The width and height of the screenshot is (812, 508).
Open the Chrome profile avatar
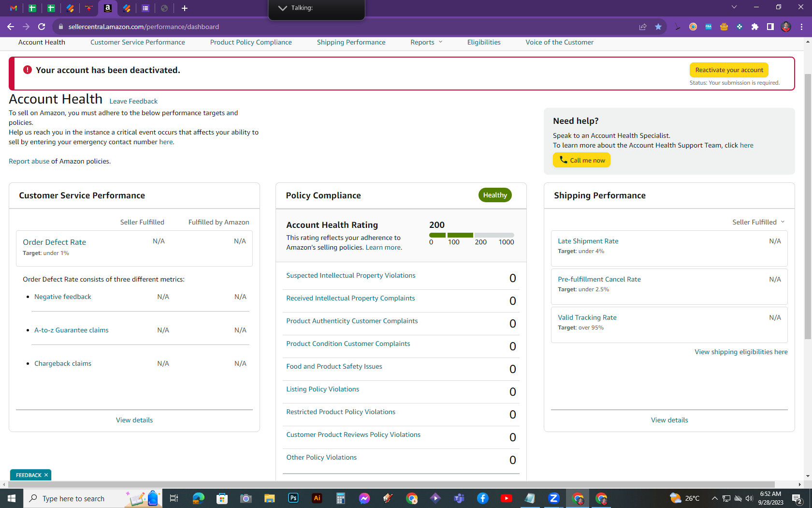click(x=786, y=27)
